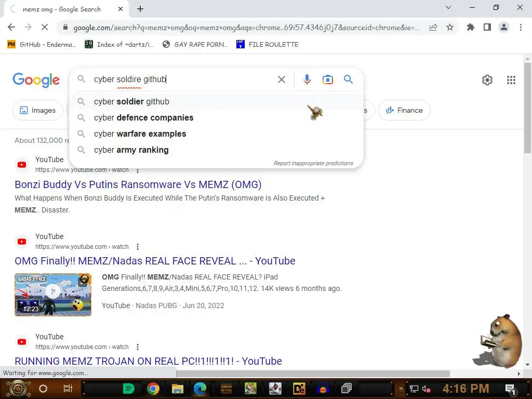532x399 pixels.
Task: Open the Chrome three-dot menu
Action: tap(521, 27)
